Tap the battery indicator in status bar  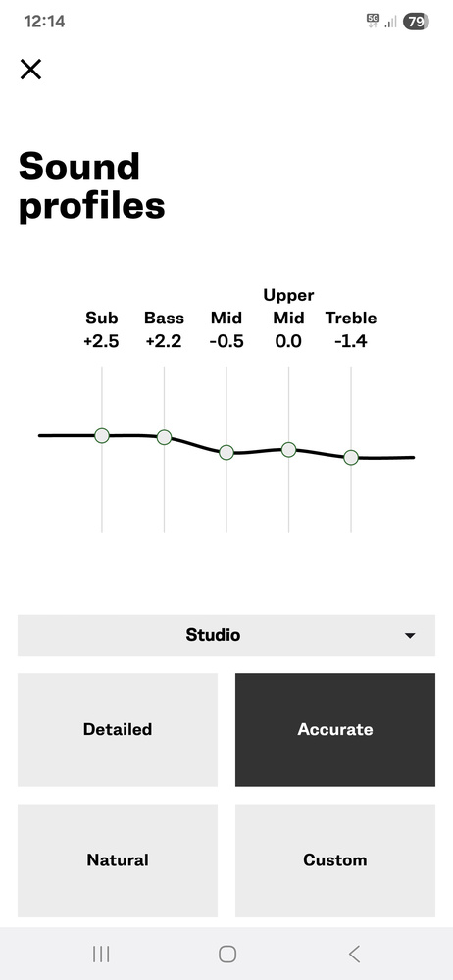[x=416, y=22]
